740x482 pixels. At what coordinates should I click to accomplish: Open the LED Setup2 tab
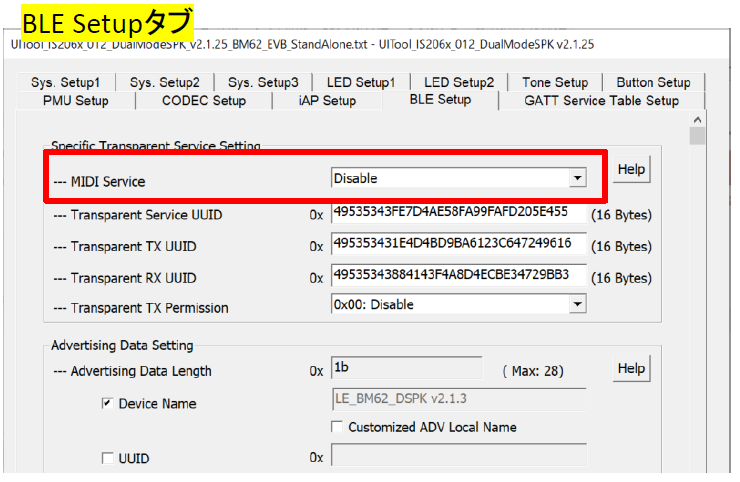click(x=459, y=82)
